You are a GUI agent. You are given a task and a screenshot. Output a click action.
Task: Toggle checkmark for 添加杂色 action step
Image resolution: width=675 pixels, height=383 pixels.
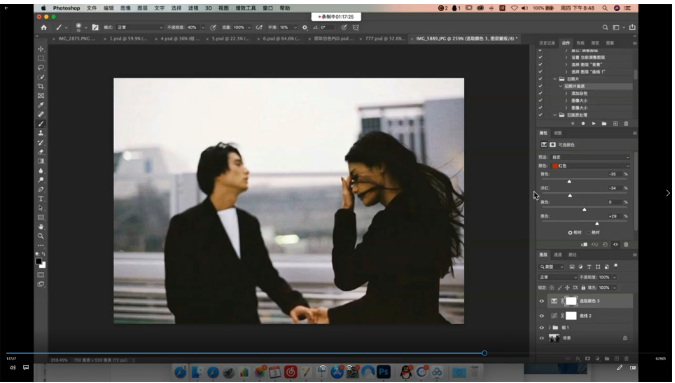coord(540,93)
